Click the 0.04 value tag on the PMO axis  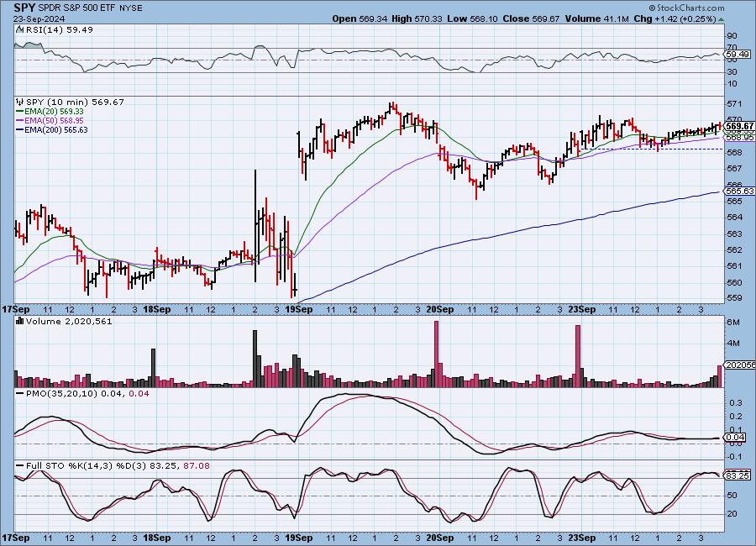click(x=735, y=438)
